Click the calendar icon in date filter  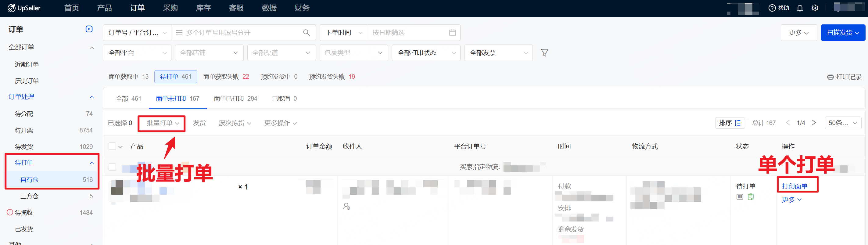452,33
